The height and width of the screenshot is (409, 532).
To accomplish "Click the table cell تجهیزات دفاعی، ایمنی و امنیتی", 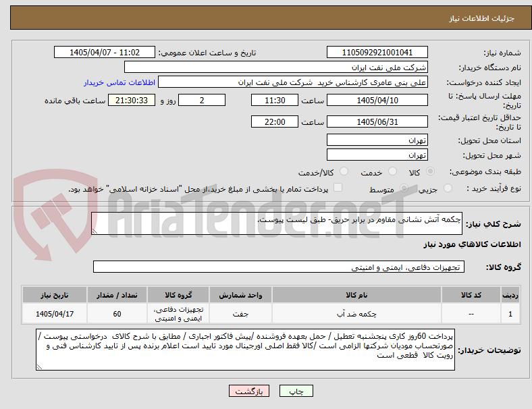I will pyautogui.click(x=178, y=314).
